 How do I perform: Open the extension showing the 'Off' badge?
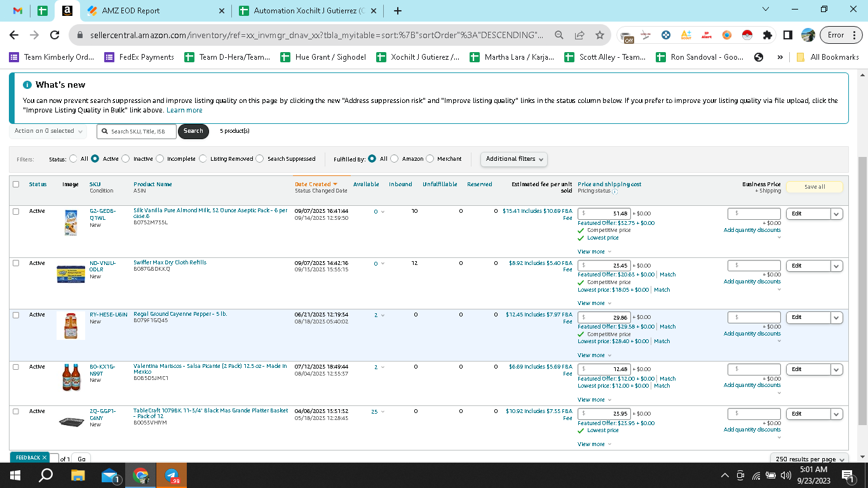click(627, 36)
